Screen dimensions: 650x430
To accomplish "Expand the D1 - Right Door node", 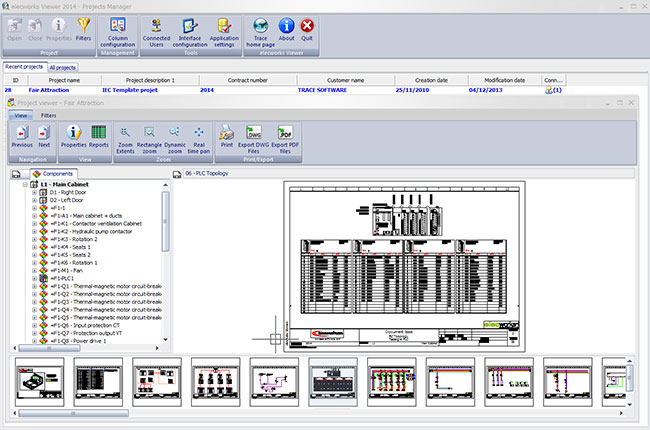I will point(34,192).
